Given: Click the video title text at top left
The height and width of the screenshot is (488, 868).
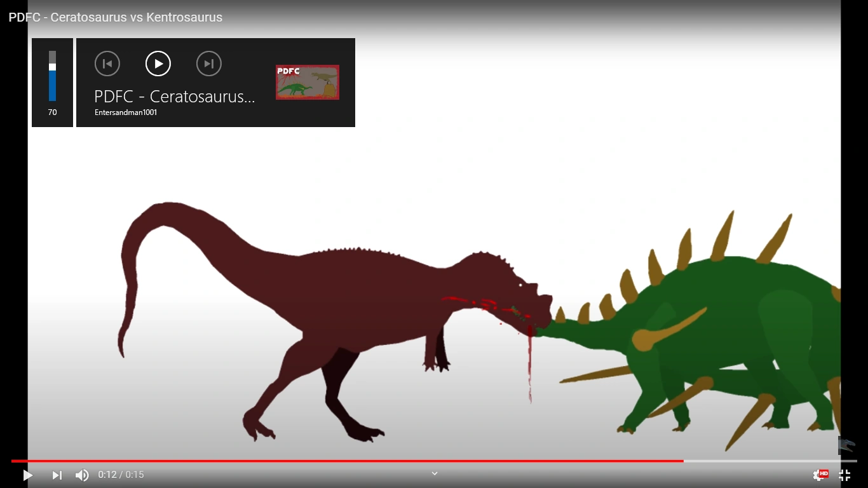Looking at the screenshot, I should 114,17.
